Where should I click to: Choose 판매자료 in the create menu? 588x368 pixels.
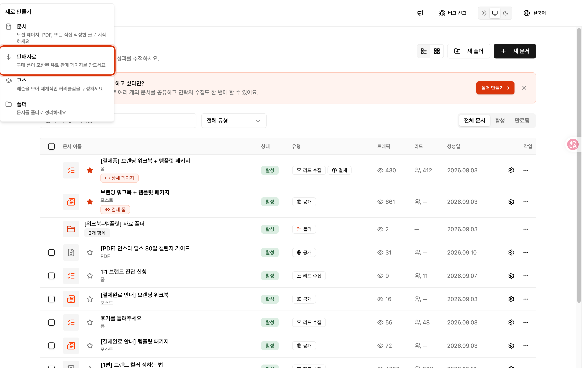57,60
